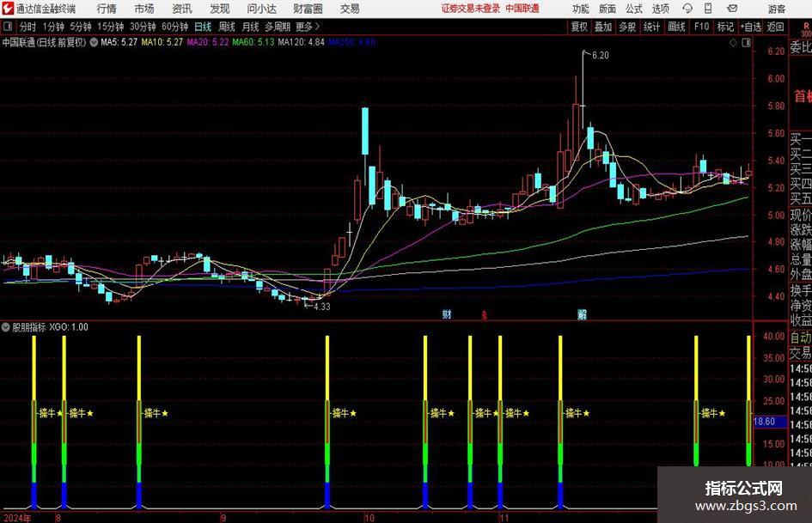Add stock with +自选 button
This screenshot has width=812, height=523.
click(x=751, y=27)
